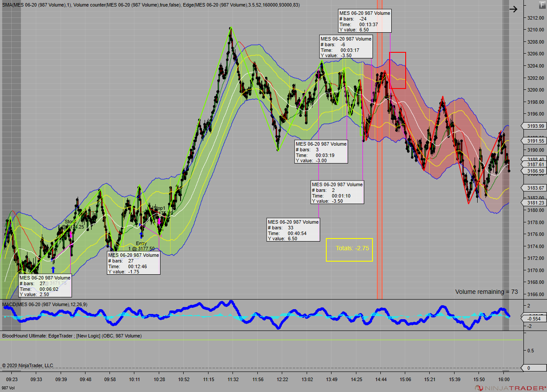The width and height of the screenshot is (547, 392).
Task: Select the yellow Totals: -2.75 text box
Action: [349, 249]
